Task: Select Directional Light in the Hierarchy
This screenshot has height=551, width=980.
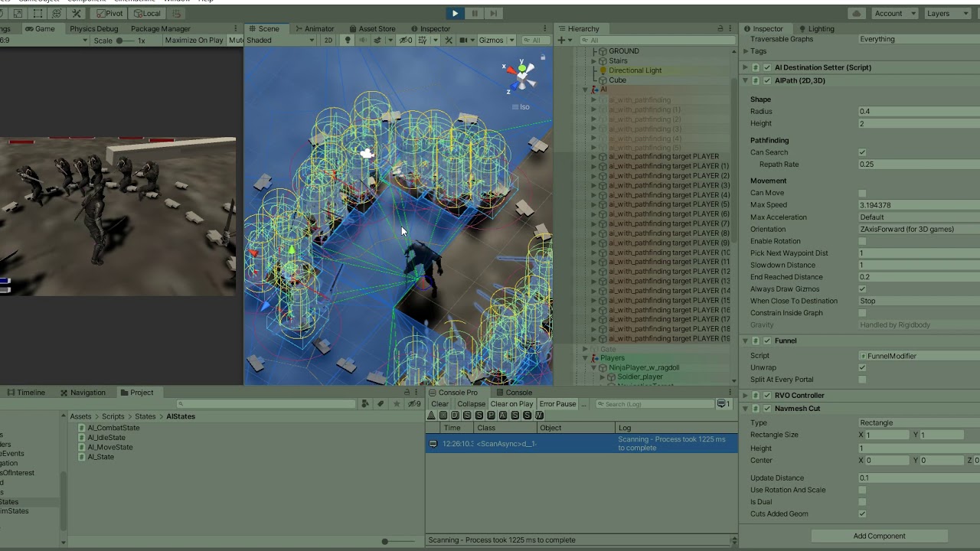Action: pos(635,70)
